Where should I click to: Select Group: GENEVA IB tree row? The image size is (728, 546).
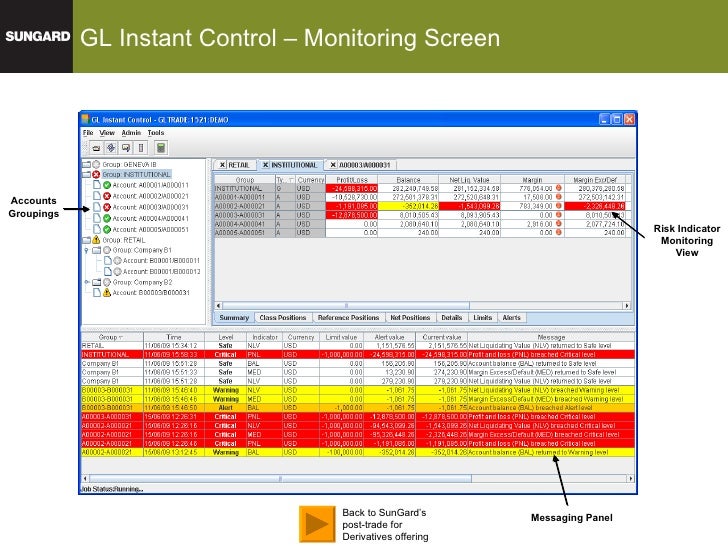pos(129,164)
